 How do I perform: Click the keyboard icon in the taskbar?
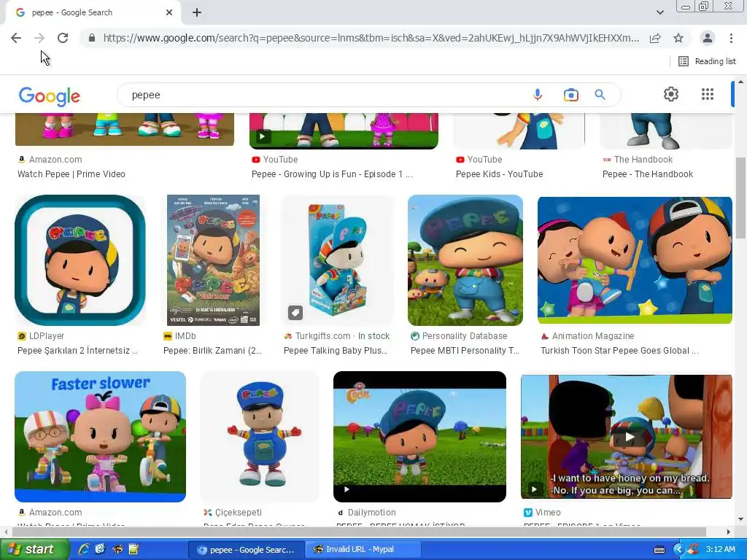click(x=659, y=550)
